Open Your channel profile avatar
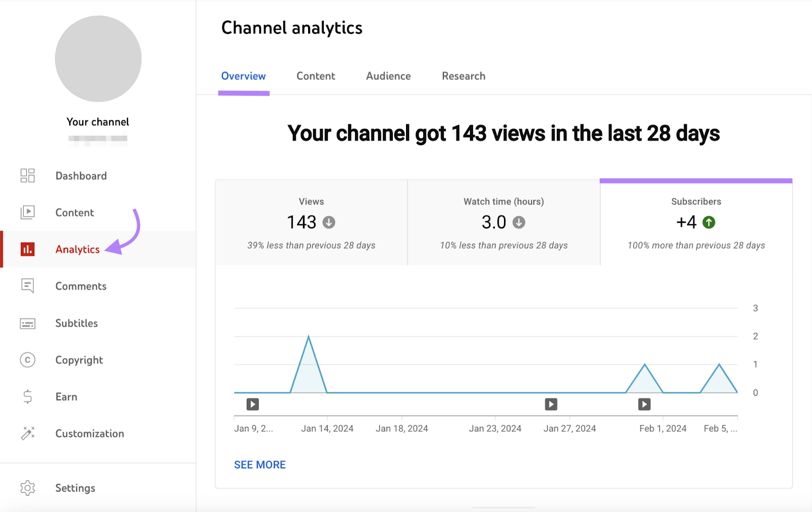Viewport: 812px width, 512px height. [98, 58]
